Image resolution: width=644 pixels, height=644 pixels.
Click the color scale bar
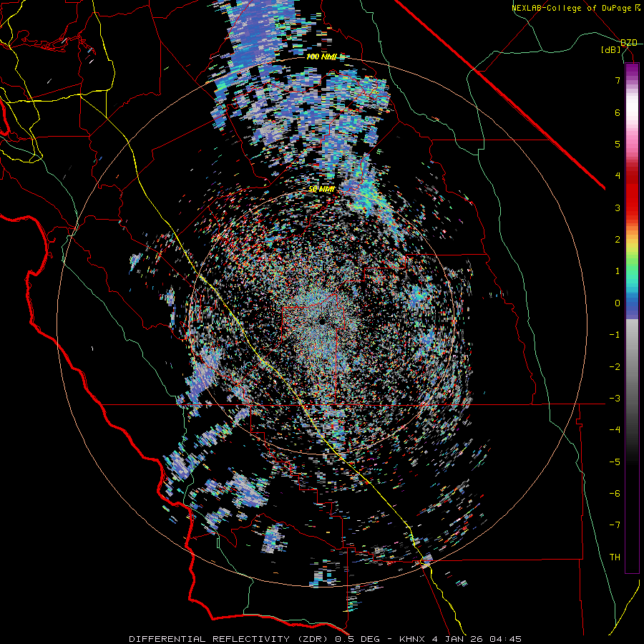pyautogui.click(x=632, y=318)
